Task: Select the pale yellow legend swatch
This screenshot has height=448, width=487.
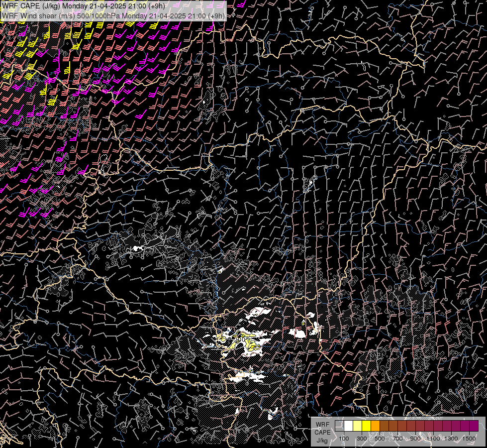Action: (x=358, y=426)
